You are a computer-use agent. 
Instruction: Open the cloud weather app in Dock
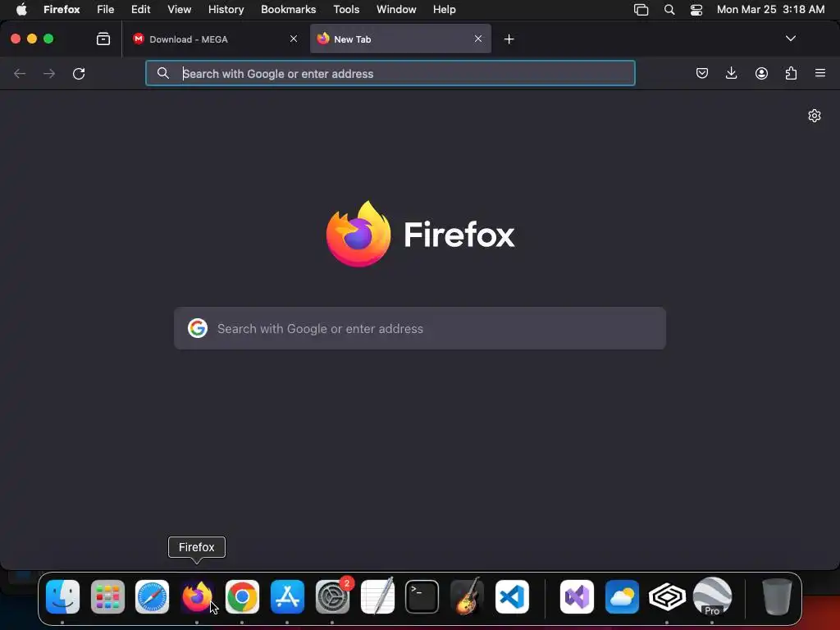tap(622, 596)
